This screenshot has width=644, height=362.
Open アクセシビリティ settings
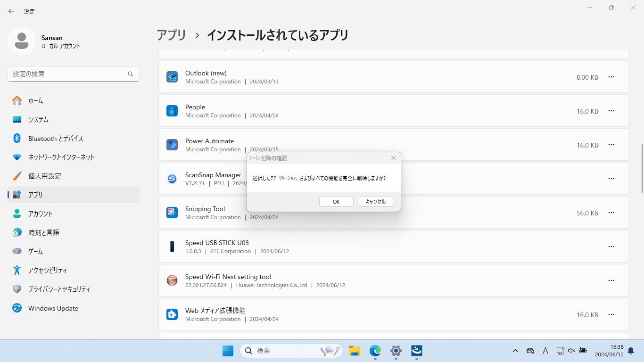click(74, 270)
